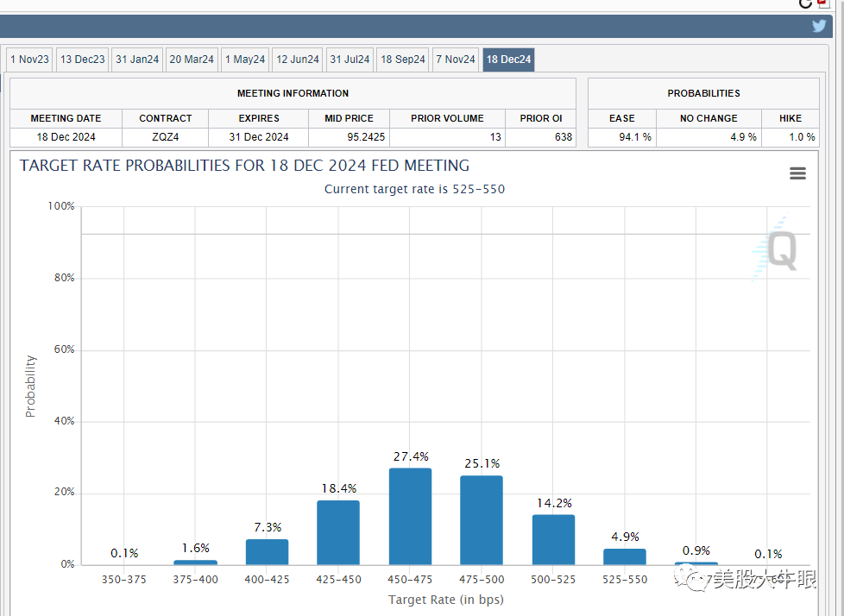This screenshot has height=616, width=844.
Task: Click the 450-475 bar at 27.4%
Action: click(x=410, y=516)
